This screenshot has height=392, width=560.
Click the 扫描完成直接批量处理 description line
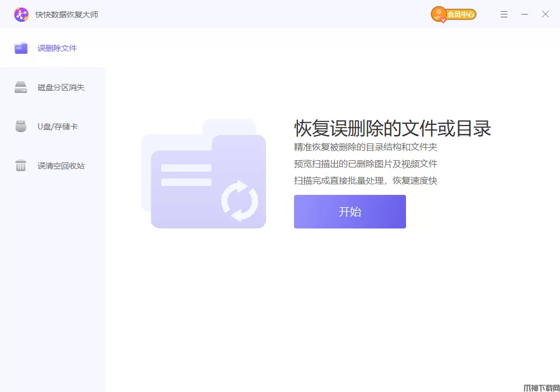tap(365, 180)
